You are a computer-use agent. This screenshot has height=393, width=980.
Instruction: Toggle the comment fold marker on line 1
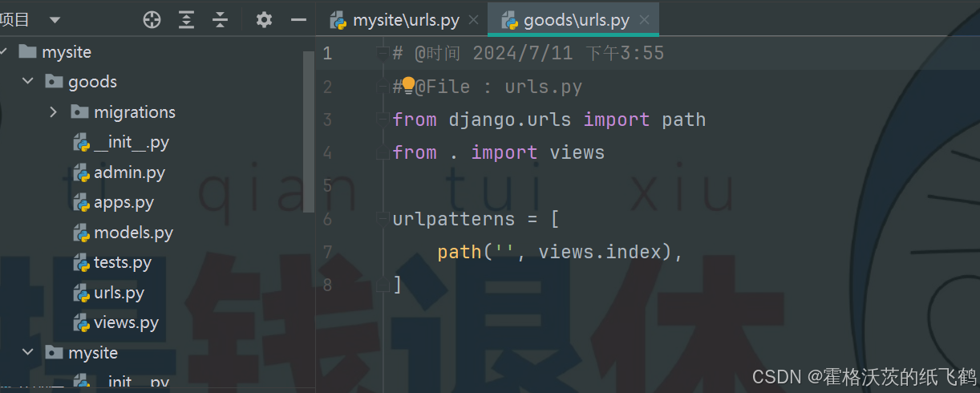pyautogui.click(x=383, y=54)
